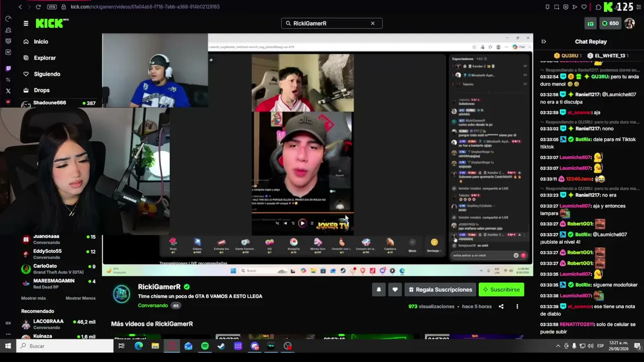This screenshot has height=362, width=644.
Task: Open the RickiGamerR channel name link
Action: (159, 287)
